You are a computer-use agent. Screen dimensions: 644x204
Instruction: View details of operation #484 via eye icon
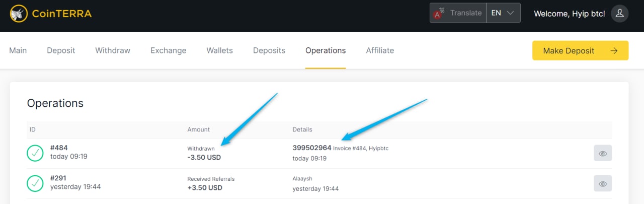pos(602,153)
